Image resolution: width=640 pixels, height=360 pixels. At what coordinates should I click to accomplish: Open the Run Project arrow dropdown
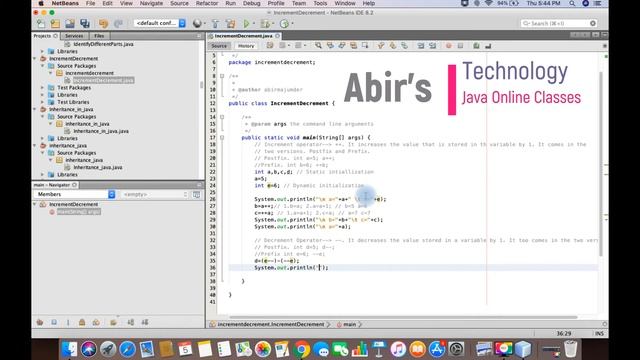253,24
